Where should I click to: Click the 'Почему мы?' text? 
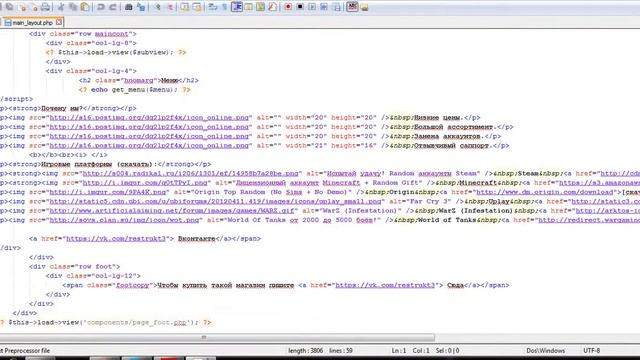tap(62, 109)
